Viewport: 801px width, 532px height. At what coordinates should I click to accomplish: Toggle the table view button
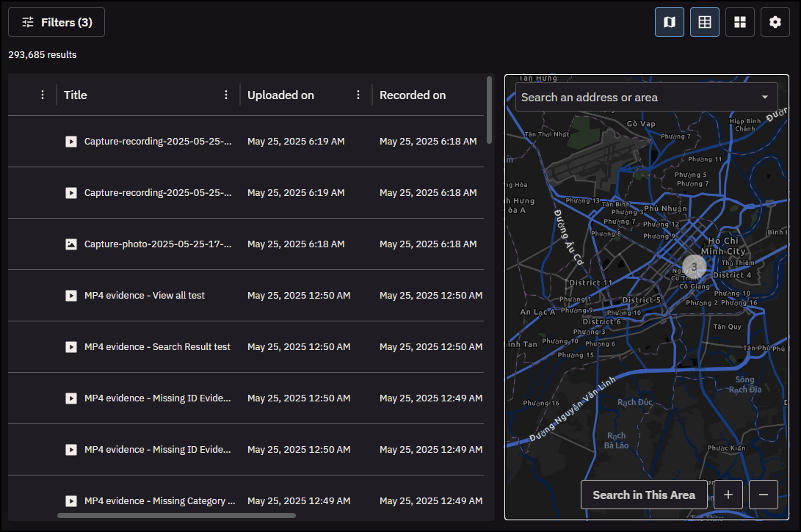point(705,22)
